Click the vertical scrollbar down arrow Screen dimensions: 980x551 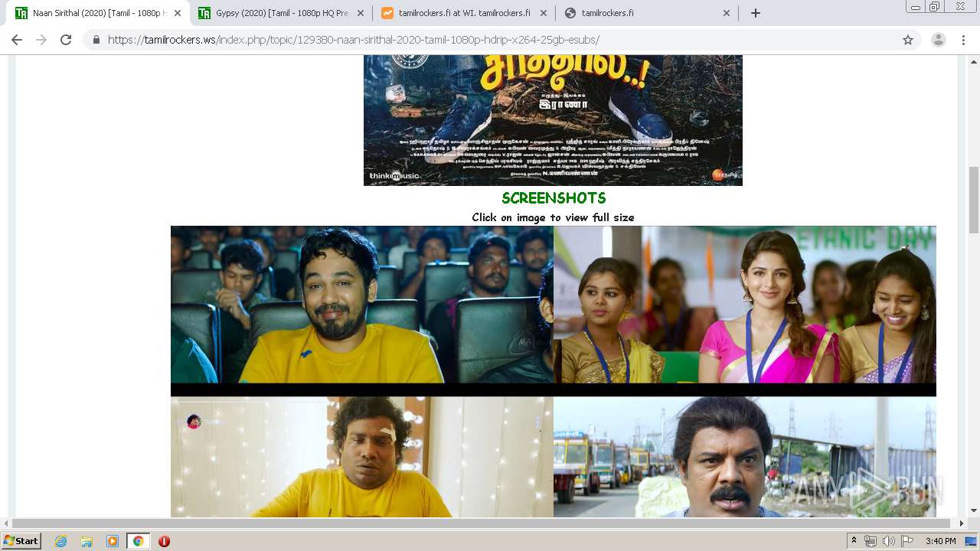click(974, 510)
